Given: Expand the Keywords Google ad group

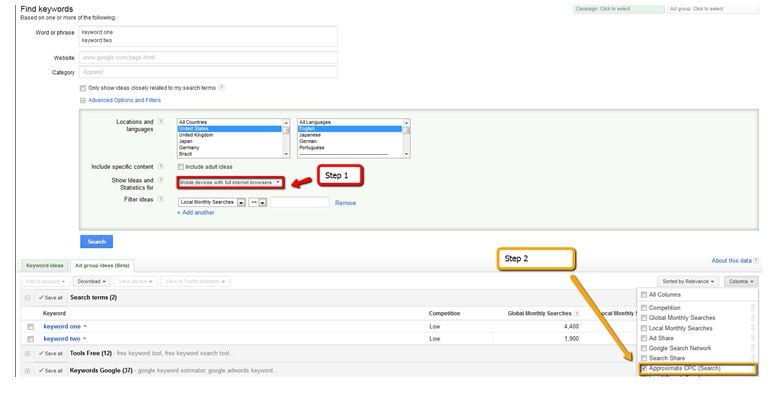Looking at the screenshot, I should (x=27, y=371).
